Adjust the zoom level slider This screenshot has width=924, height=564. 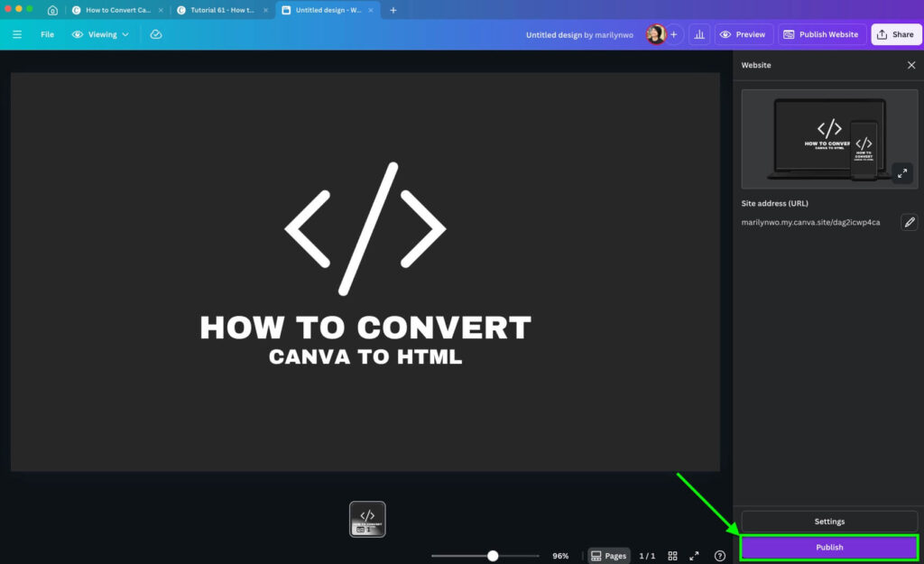point(492,556)
